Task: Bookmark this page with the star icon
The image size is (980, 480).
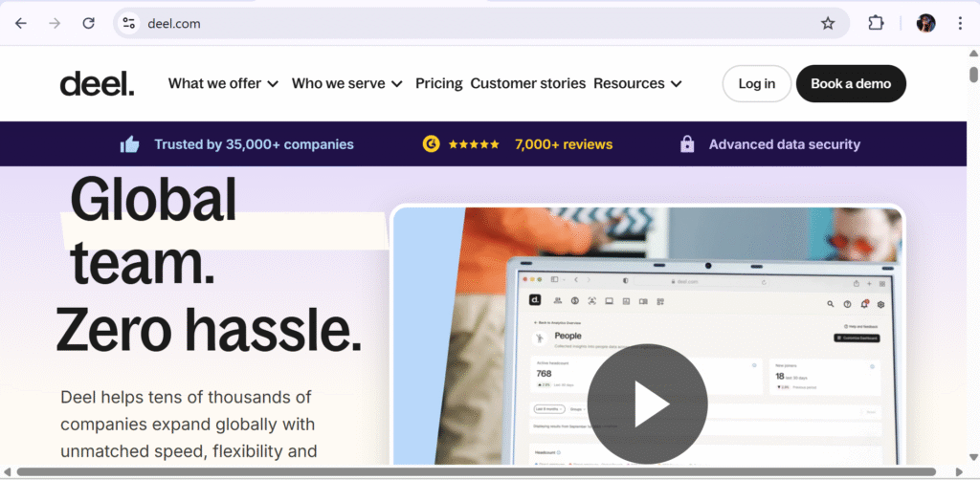Action: point(828,24)
